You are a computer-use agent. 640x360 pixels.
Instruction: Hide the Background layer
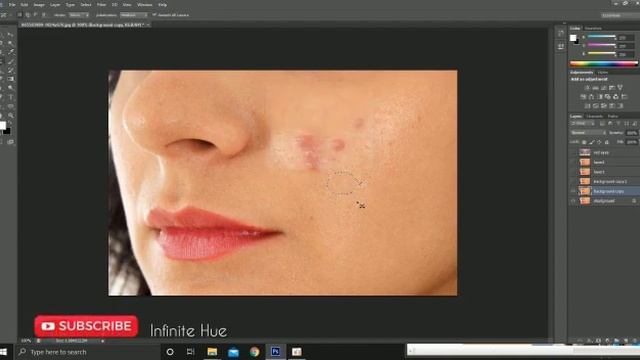tap(573, 201)
